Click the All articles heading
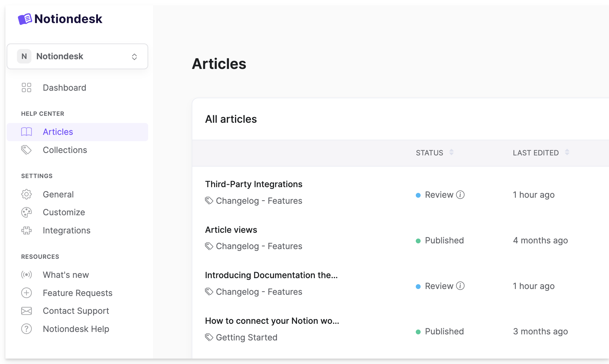 (231, 119)
